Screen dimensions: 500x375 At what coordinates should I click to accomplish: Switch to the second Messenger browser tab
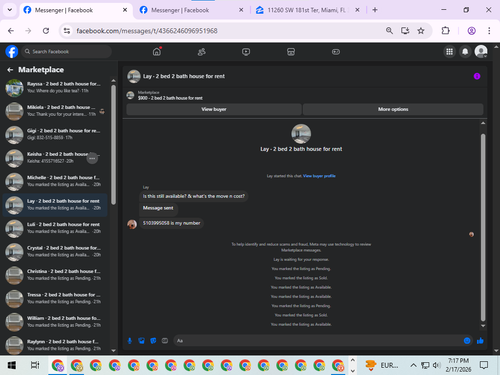(x=191, y=10)
